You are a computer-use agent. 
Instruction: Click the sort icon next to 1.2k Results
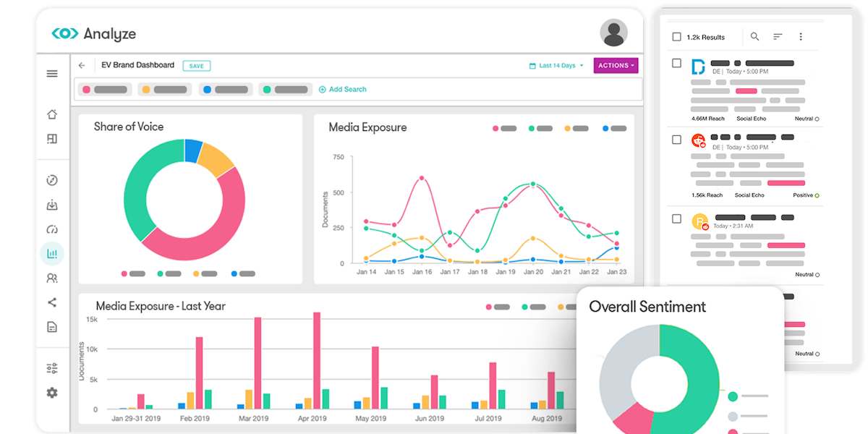778,36
